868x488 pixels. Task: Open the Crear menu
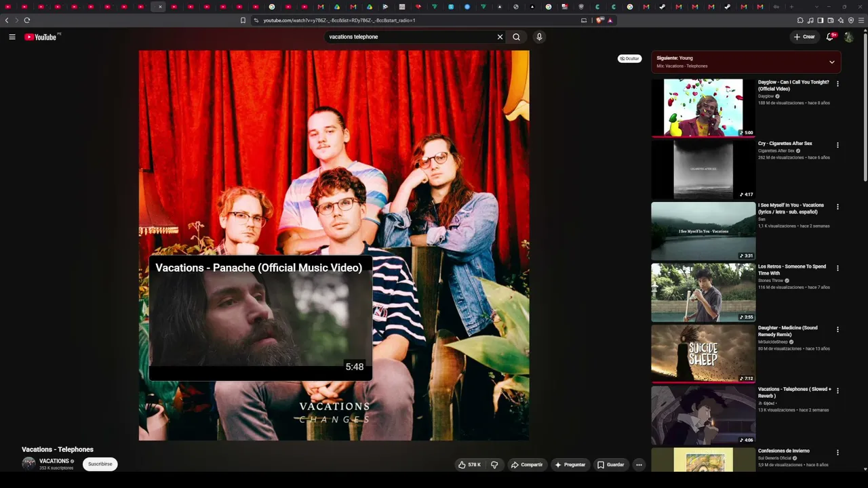pos(804,37)
